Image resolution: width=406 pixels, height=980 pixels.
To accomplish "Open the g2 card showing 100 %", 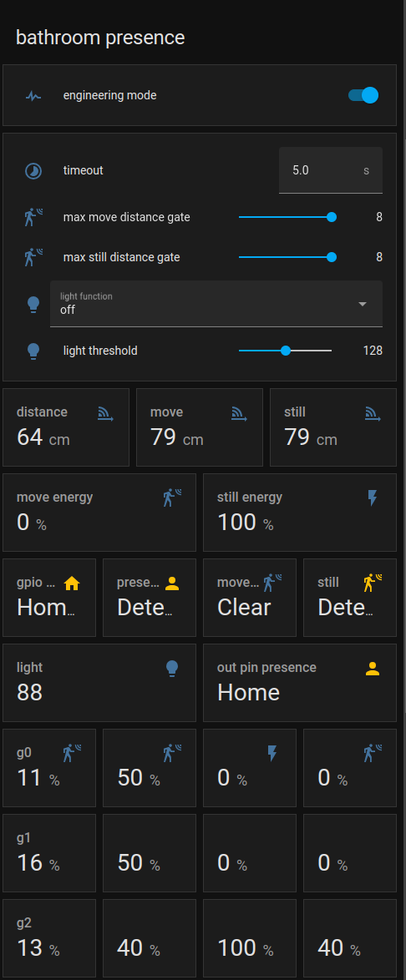I will pos(250,938).
